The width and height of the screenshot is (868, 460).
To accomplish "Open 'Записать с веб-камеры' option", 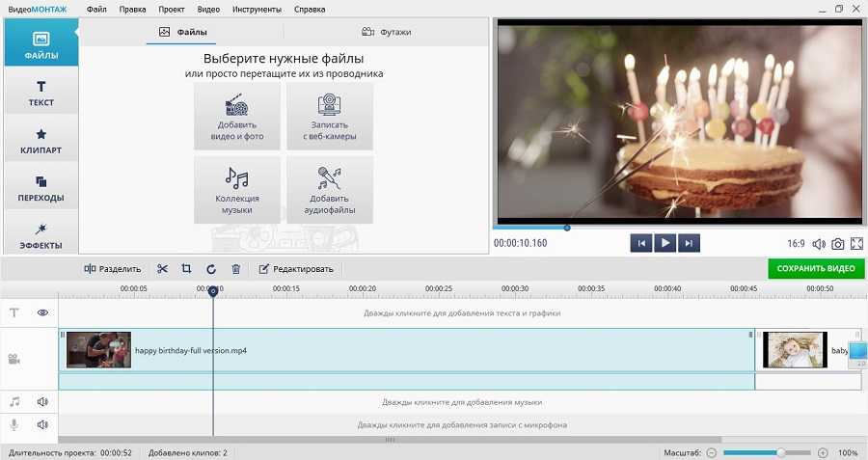I will (x=330, y=116).
